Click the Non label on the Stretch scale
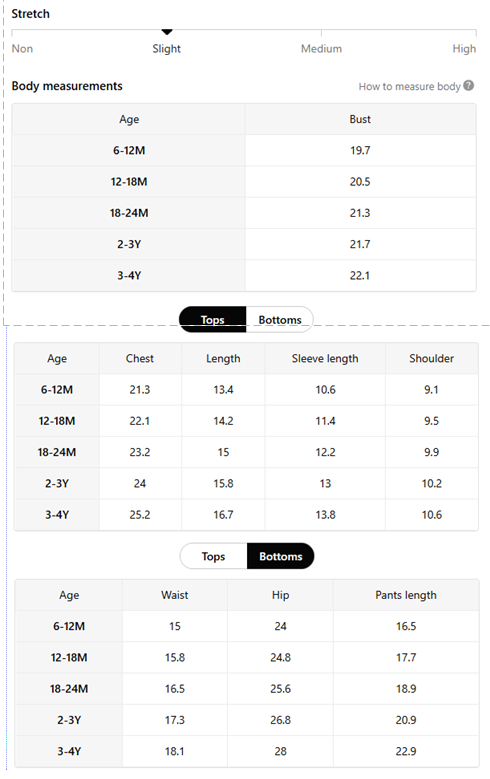 tap(22, 49)
